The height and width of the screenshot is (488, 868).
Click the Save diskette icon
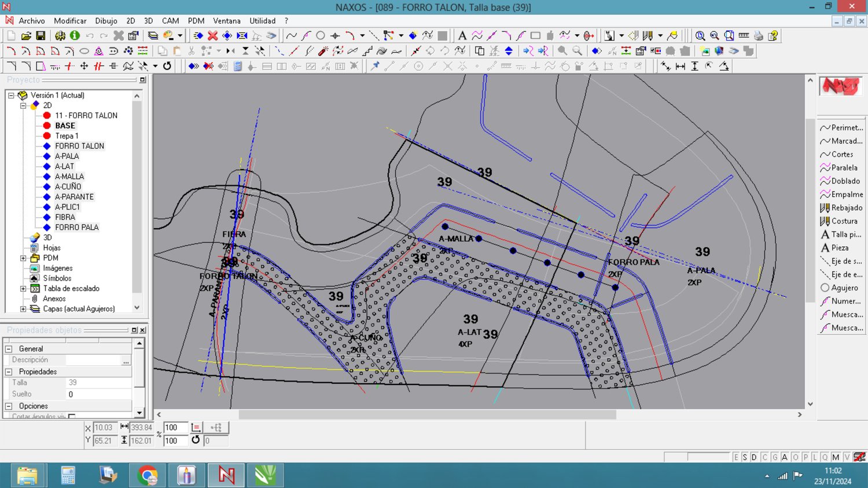[41, 36]
